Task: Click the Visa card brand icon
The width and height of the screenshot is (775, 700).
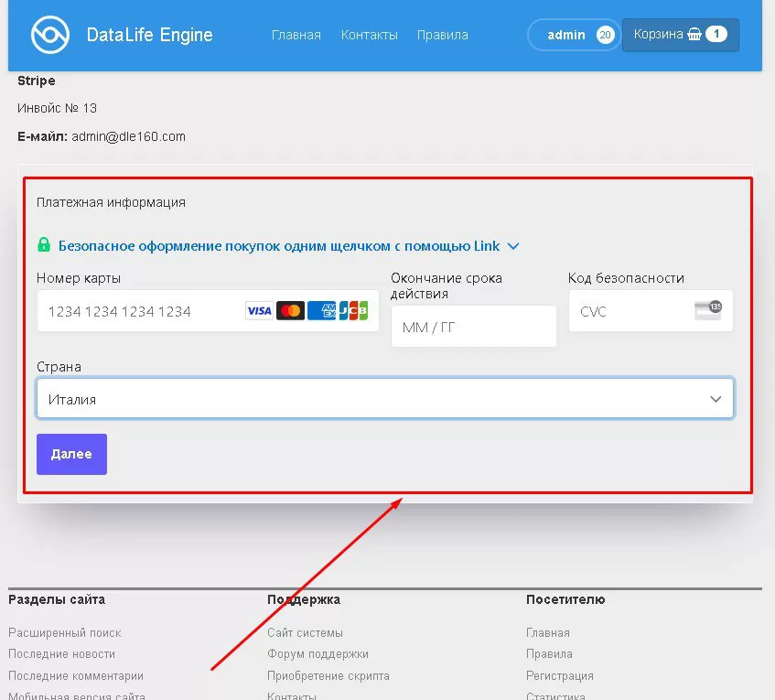Action: (259, 311)
